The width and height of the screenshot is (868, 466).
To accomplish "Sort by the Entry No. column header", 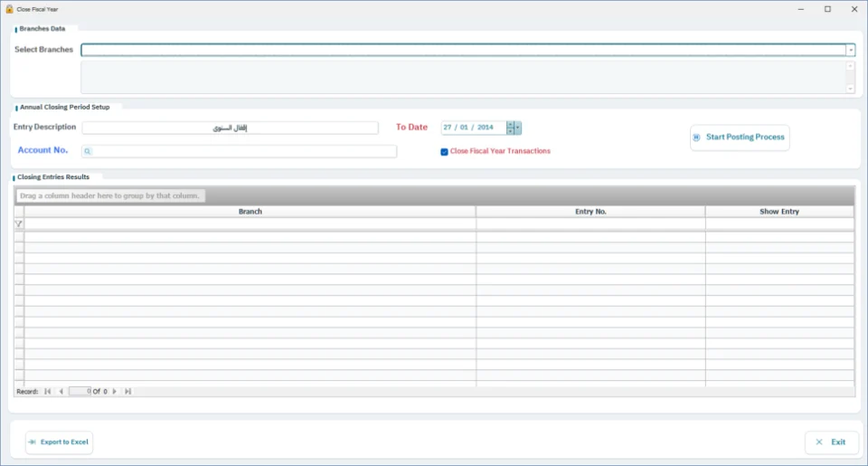I will point(590,212).
